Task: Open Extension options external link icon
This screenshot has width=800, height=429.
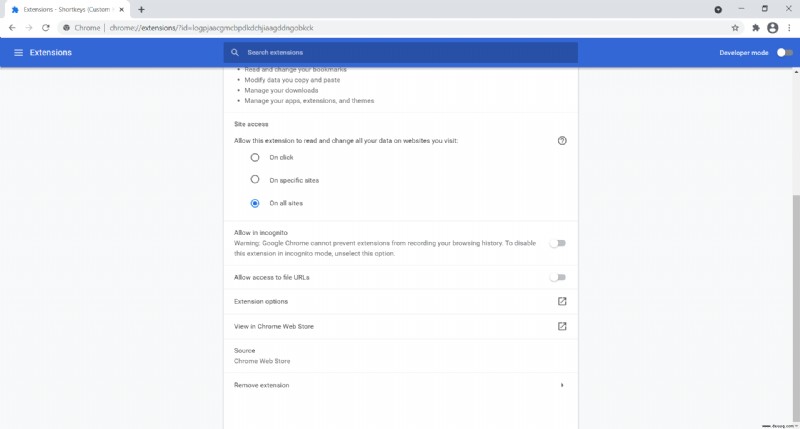Action: click(562, 301)
